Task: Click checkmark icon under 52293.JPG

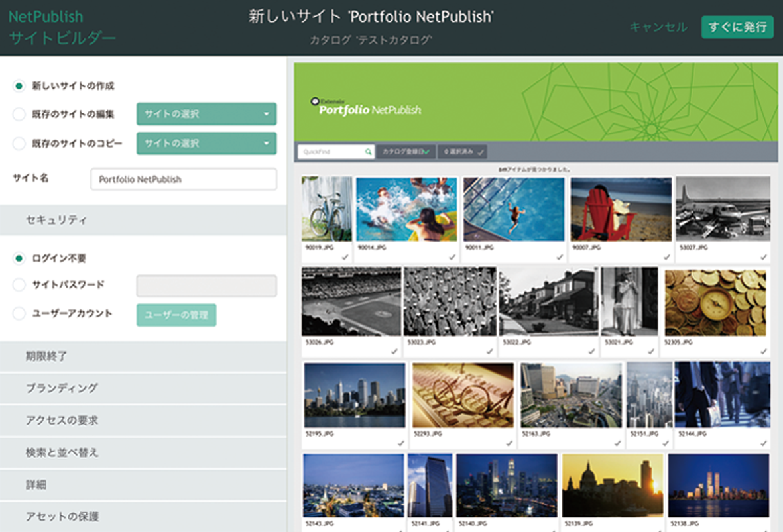Action: [x=509, y=443]
